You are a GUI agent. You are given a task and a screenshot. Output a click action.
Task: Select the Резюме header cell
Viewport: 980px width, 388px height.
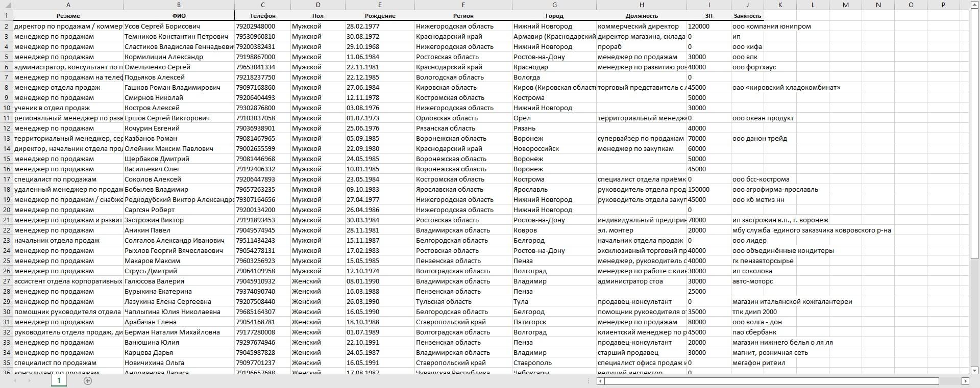pos(68,16)
